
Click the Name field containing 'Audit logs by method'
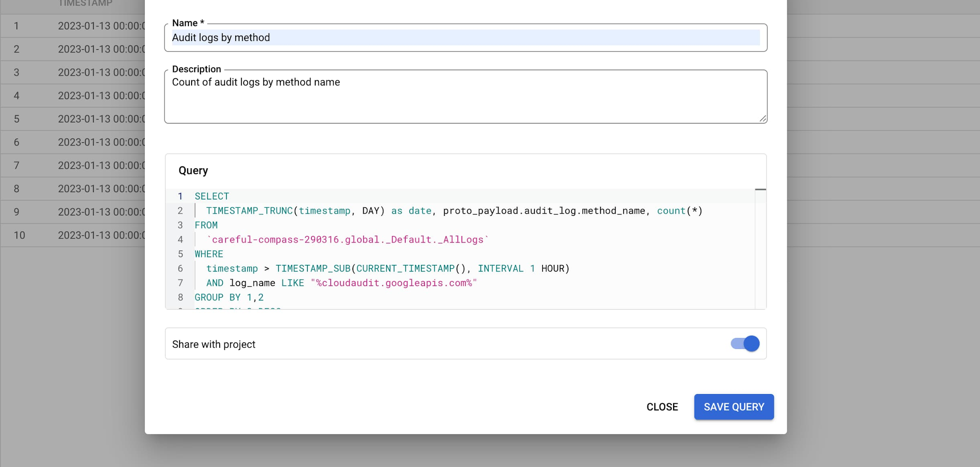click(465, 38)
